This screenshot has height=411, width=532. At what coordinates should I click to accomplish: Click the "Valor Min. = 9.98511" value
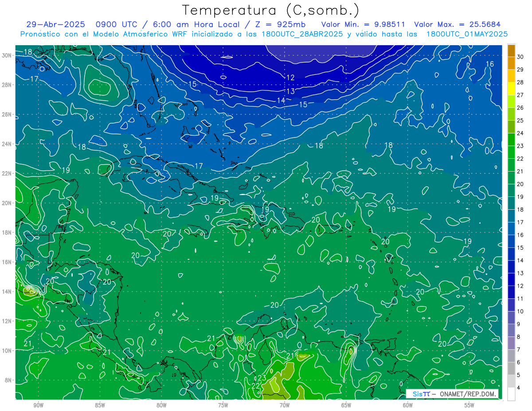(x=364, y=24)
